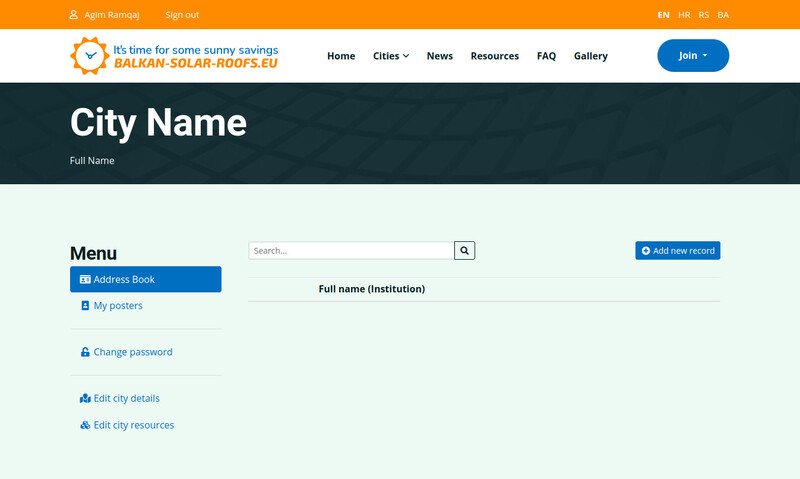Open the Gallery page

[591, 56]
